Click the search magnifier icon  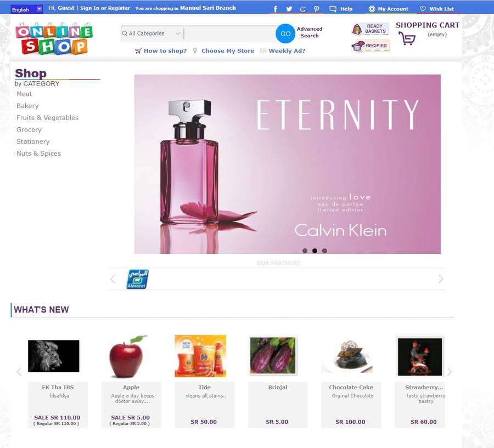point(125,33)
